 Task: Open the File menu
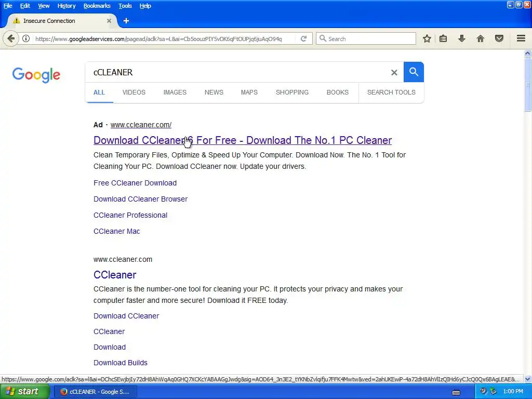pyautogui.click(x=8, y=6)
